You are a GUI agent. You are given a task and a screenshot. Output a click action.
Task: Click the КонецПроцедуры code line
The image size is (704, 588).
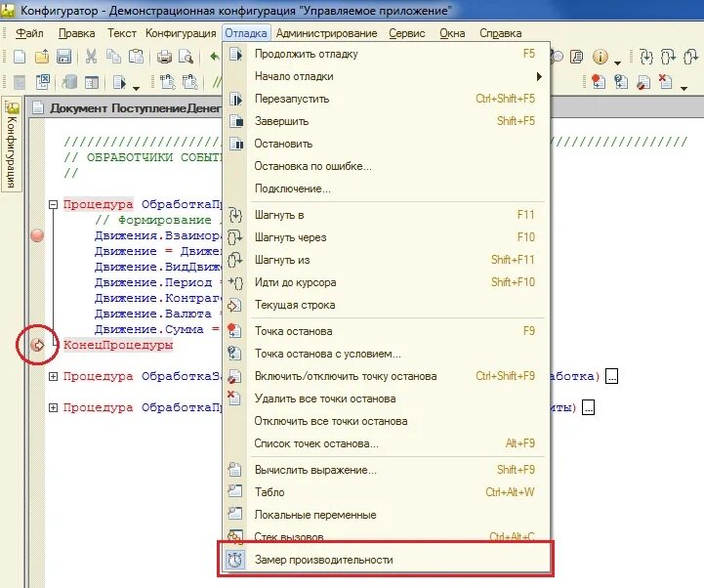click(x=118, y=345)
